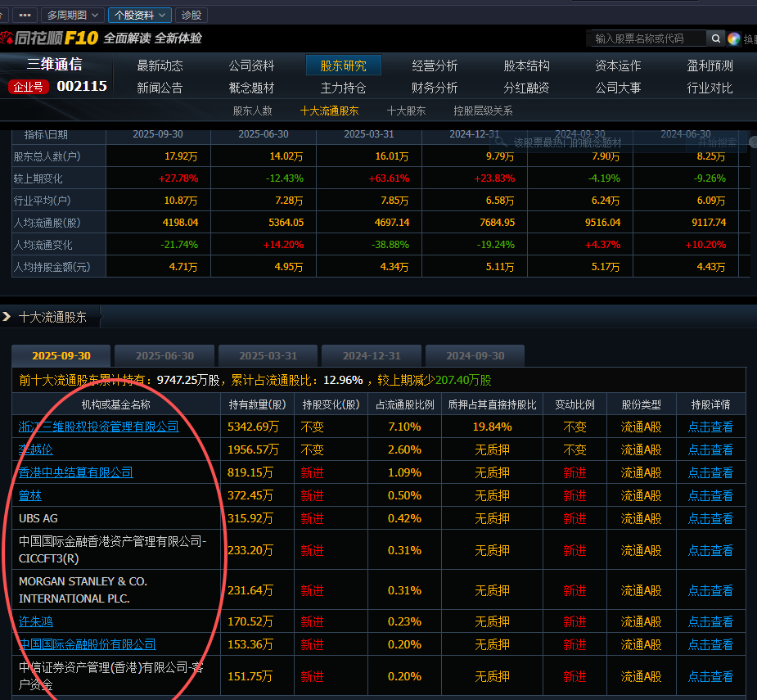Go to 股东人数 sub-tab
This screenshot has width=757, height=700.
(x=253, y=111)
